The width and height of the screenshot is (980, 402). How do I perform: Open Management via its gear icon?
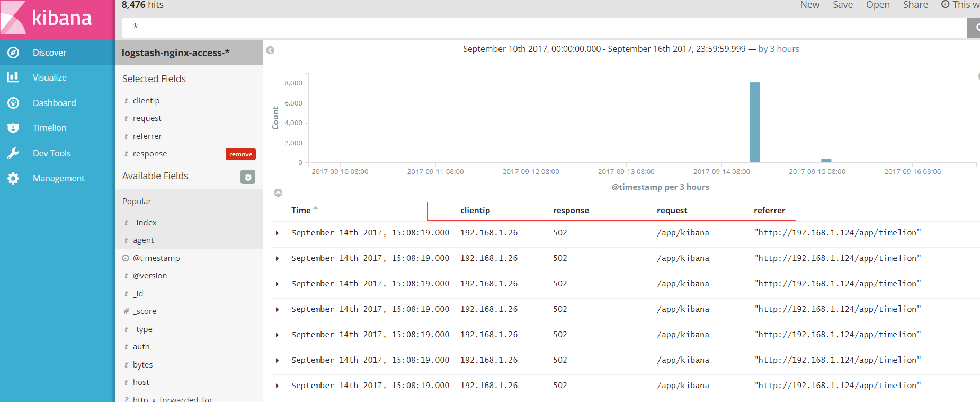(x=13, y=178)
